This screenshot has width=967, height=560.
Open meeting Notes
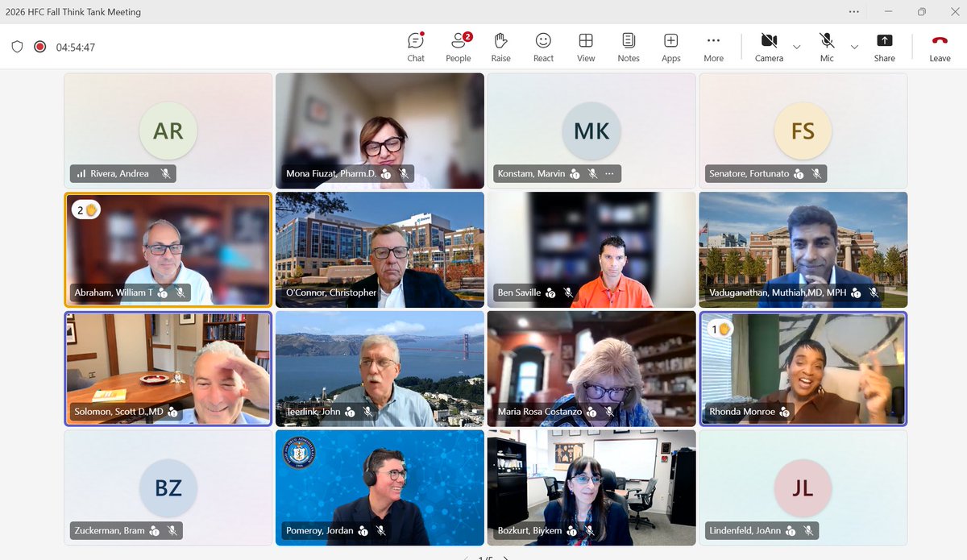tap(629, 47)
